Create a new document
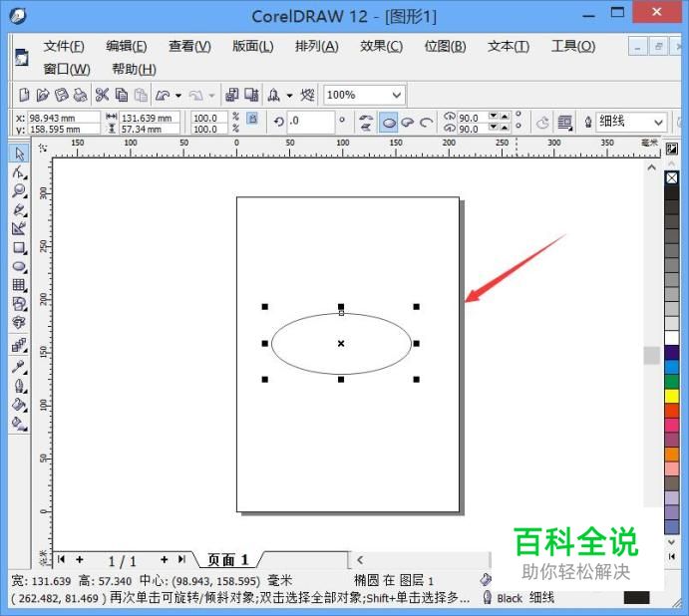Image resolution: width=689 pixels, height=616 pixels. click(25, 95)
